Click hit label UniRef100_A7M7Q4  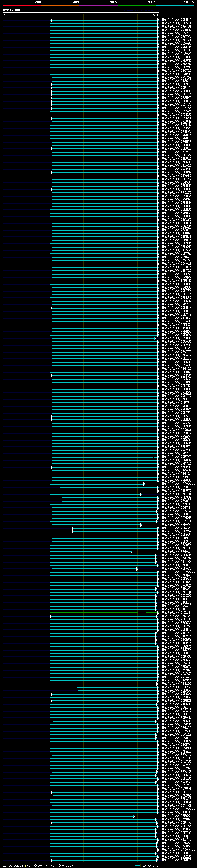point(177,592)
